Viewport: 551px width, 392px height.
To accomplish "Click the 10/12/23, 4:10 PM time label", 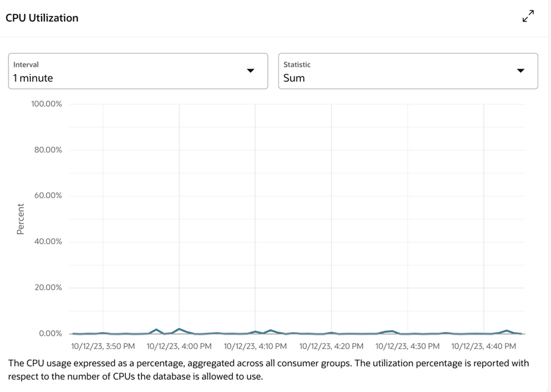I will [x=255, y=346].
